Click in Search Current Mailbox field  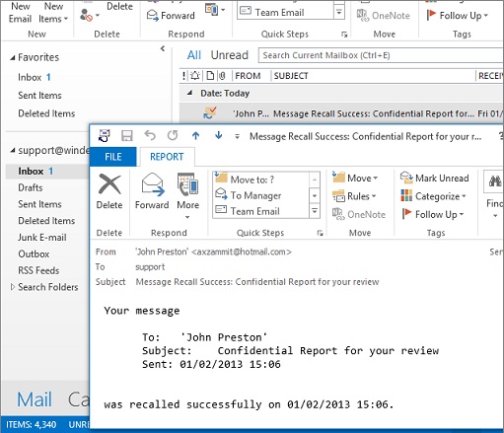pos(381,55)
